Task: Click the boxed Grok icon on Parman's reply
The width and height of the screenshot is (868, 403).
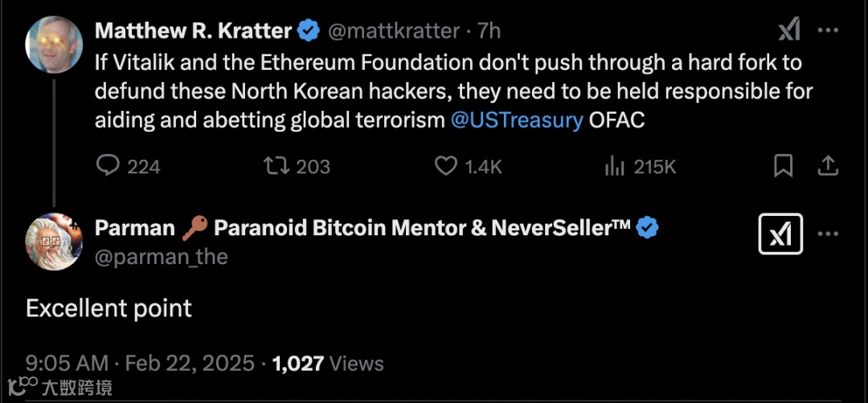Action: 780,234
